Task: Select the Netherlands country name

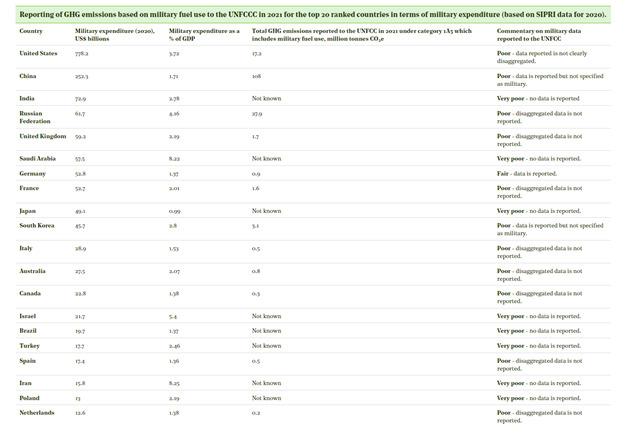Action: (x=37, y=412)
